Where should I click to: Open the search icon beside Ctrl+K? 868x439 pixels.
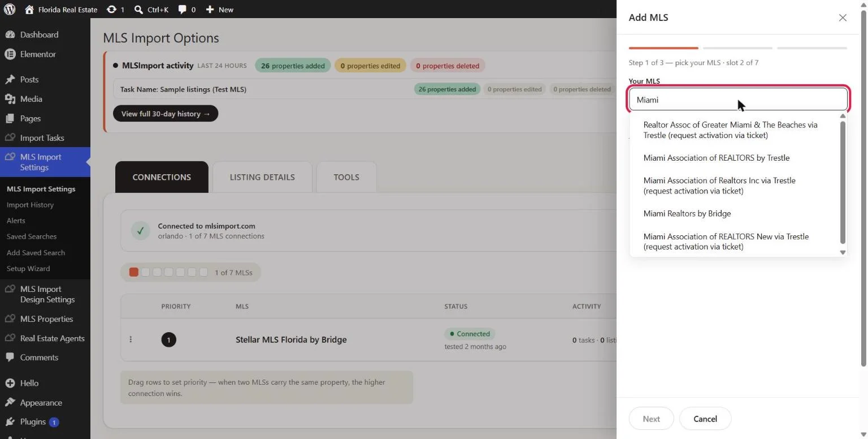(138, 10)
